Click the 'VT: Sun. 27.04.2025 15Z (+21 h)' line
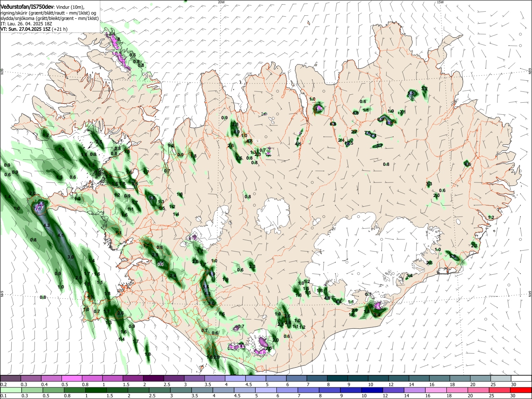The image size is (532, 399). click(34, 29)
